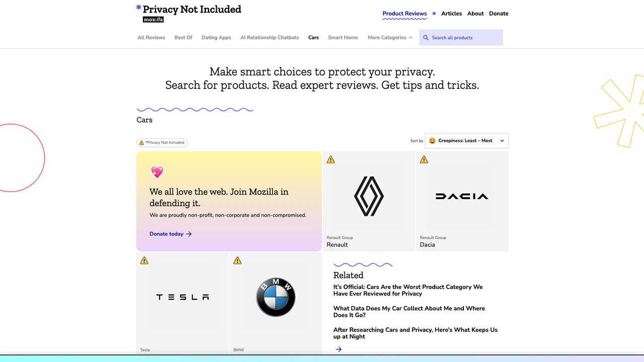Expand the More Categories menu
The height and width of the screenshot is (362, 644).
coord(390,38)
